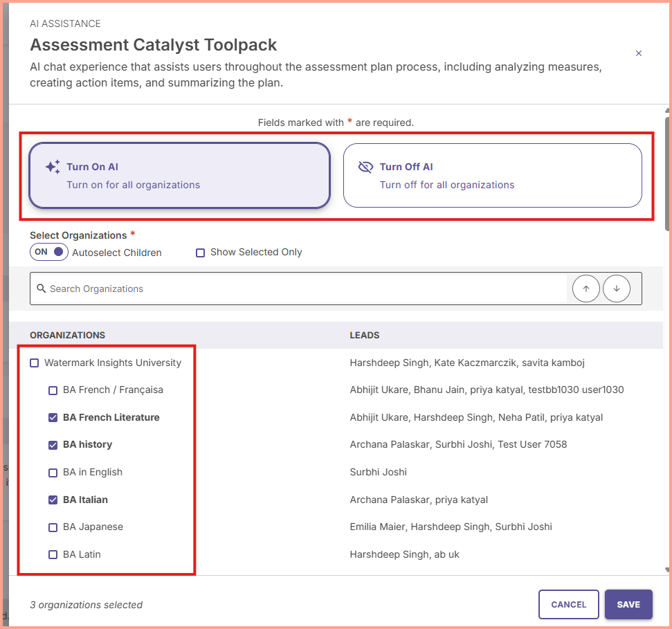This screenshot has height=629, width=672.
Task: Jump to previous search result arrow
Action: [x=586, y=289]
